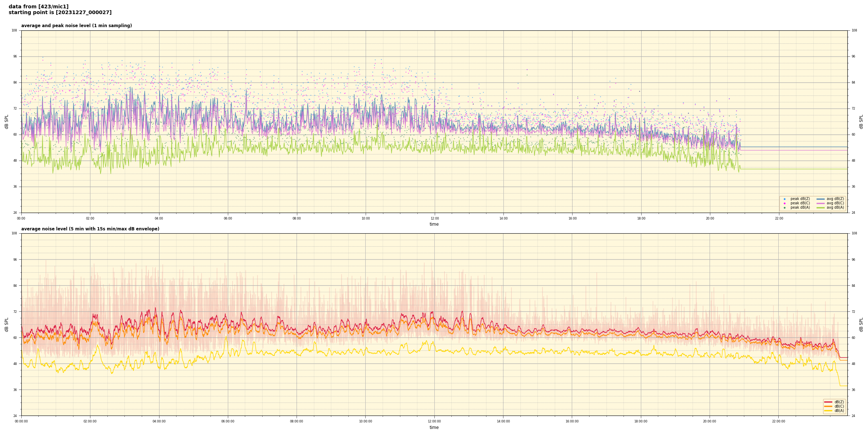Click the 'time' axis label below top chart
Viewport: 868px width, 434px height.
pyautogui.click(x=434, y=224)
